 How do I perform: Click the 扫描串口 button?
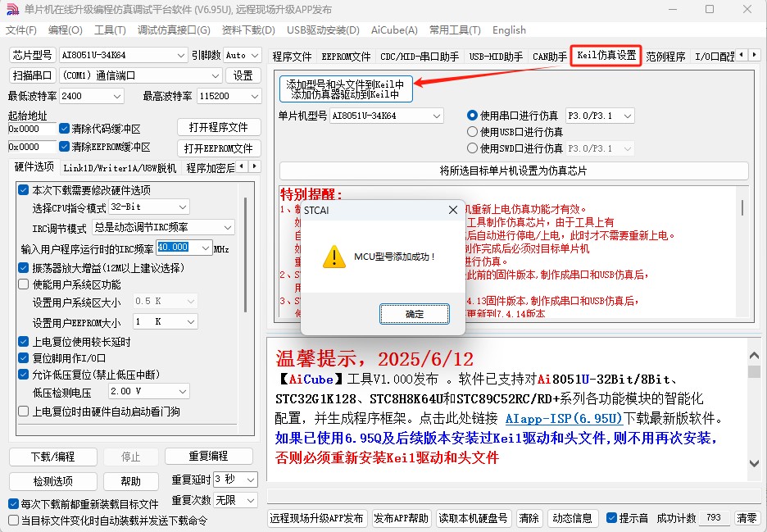32,76
